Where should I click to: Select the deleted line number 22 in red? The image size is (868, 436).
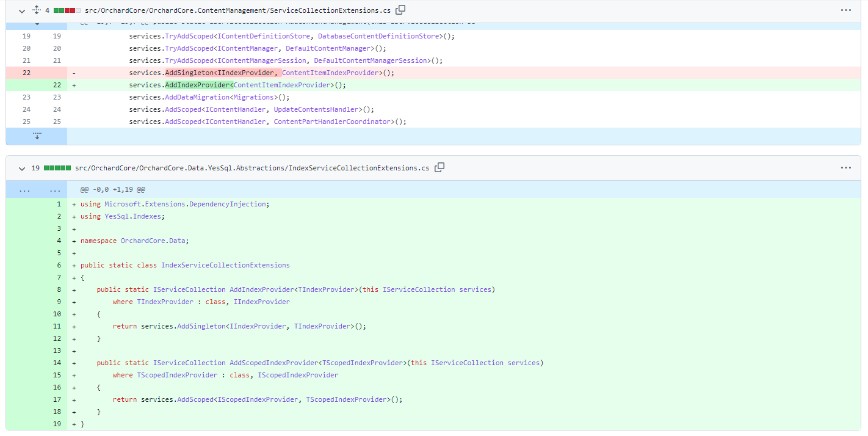26,73
